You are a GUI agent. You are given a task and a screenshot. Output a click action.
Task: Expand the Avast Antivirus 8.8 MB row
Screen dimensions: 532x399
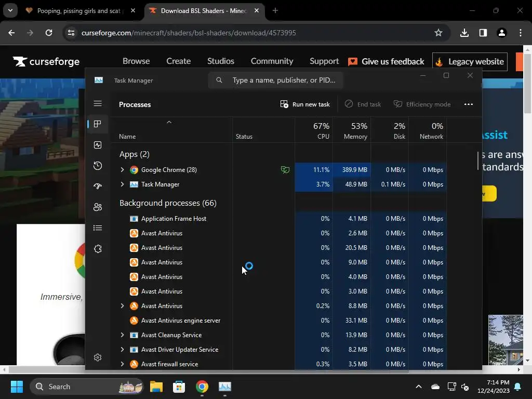click(122, 306)
